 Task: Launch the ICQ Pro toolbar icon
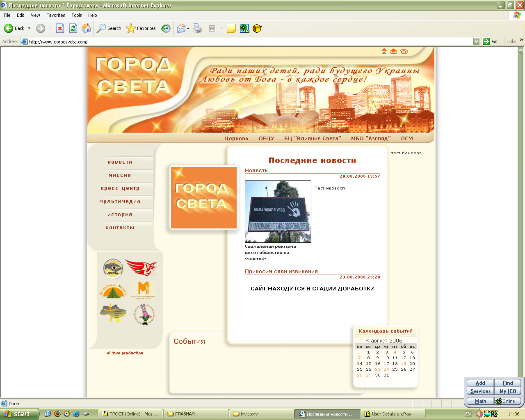tap(244, 28)
